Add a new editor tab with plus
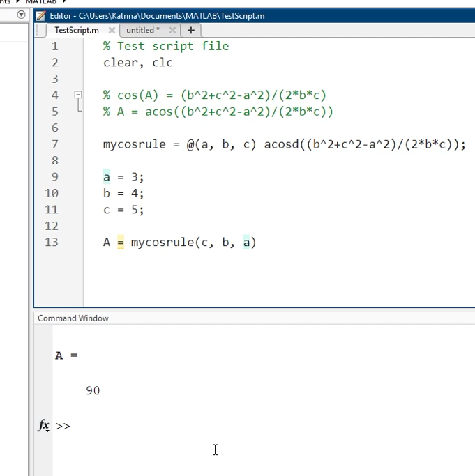The image size is (475, 476). 191,31
